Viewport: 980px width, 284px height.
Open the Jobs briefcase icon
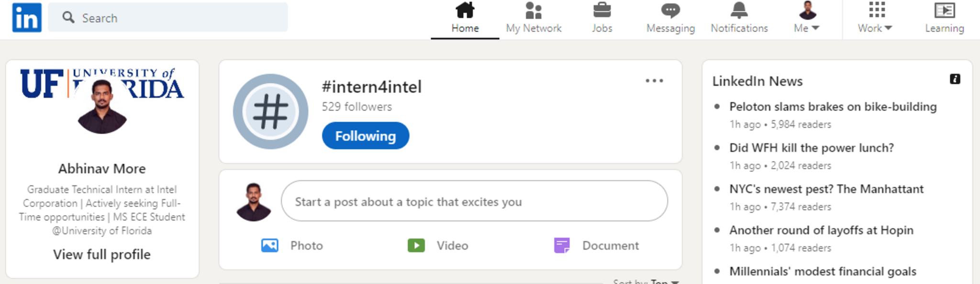pyautogui.click(x=601, y=11)
